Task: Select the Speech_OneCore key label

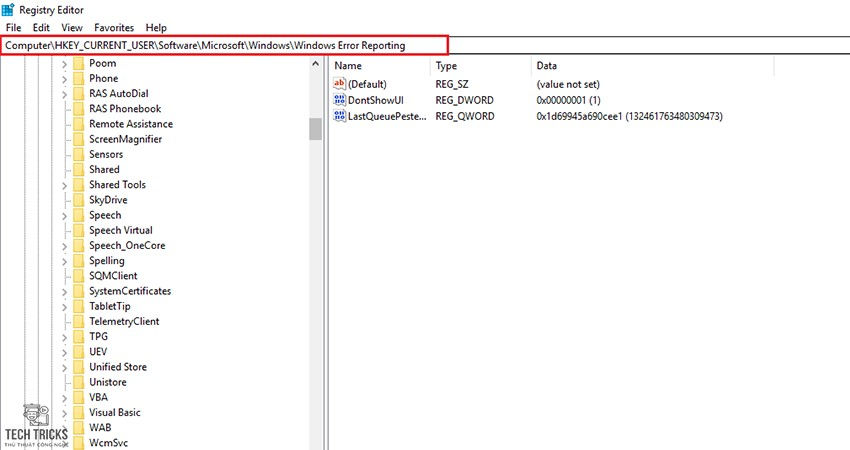Action: 127,246
